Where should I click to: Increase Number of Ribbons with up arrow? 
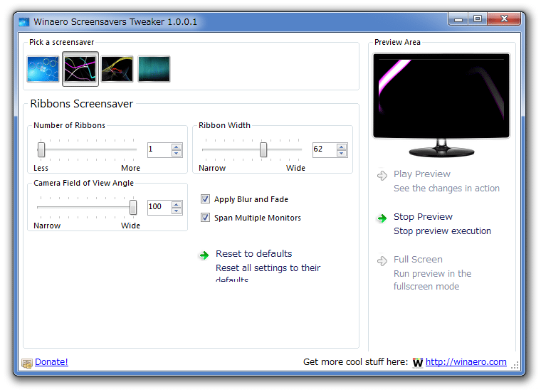(x=177, y=147)
